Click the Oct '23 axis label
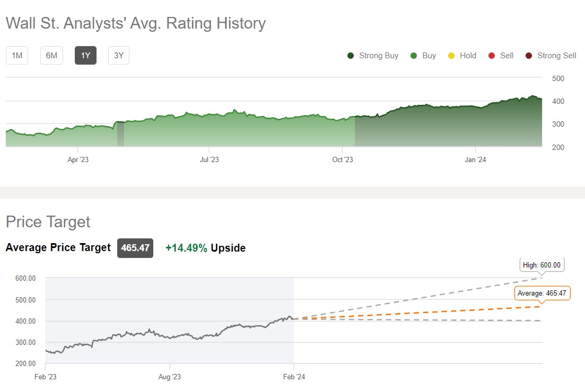Screen dimensions: 585x392 pos(342,159)
